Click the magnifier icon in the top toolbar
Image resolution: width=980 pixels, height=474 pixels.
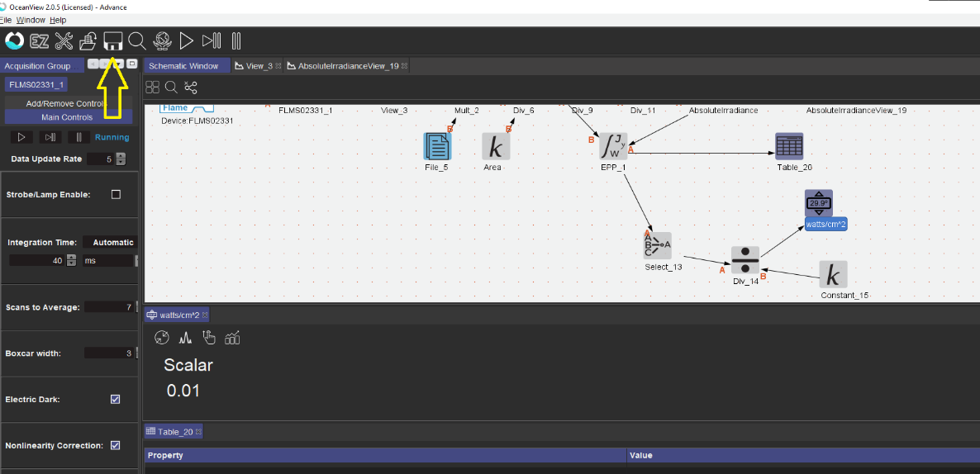[137, 40]
